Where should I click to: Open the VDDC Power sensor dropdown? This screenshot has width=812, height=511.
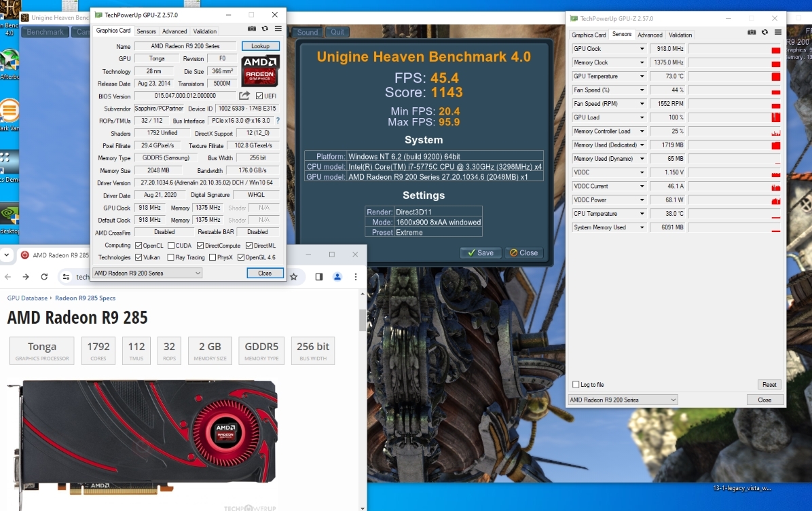coord(642,200)
